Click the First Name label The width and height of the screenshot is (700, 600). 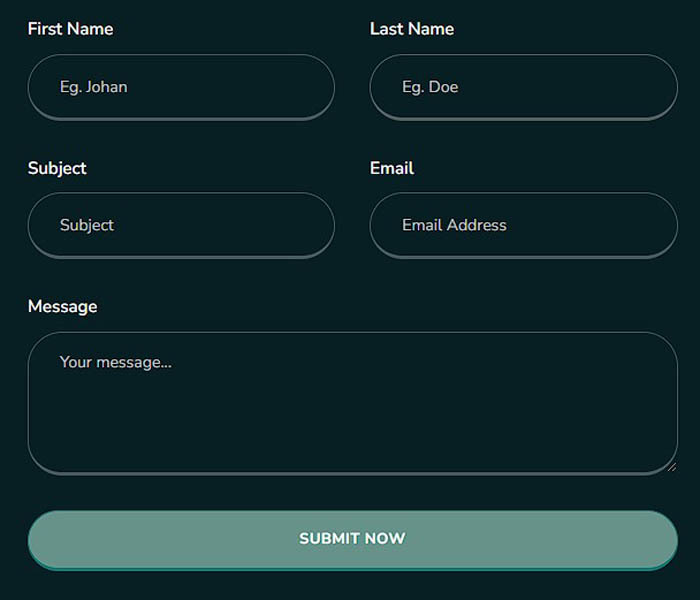tap(70, 29)
